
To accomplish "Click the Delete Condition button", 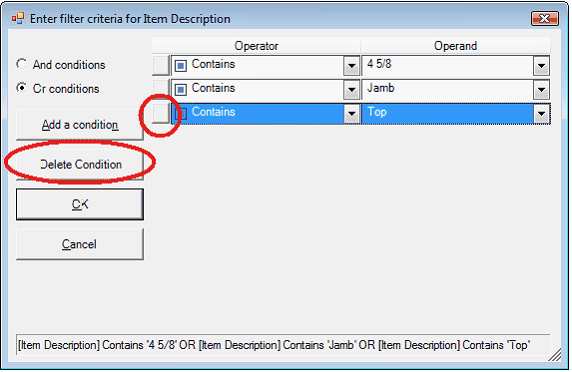I will click(80, 164).
